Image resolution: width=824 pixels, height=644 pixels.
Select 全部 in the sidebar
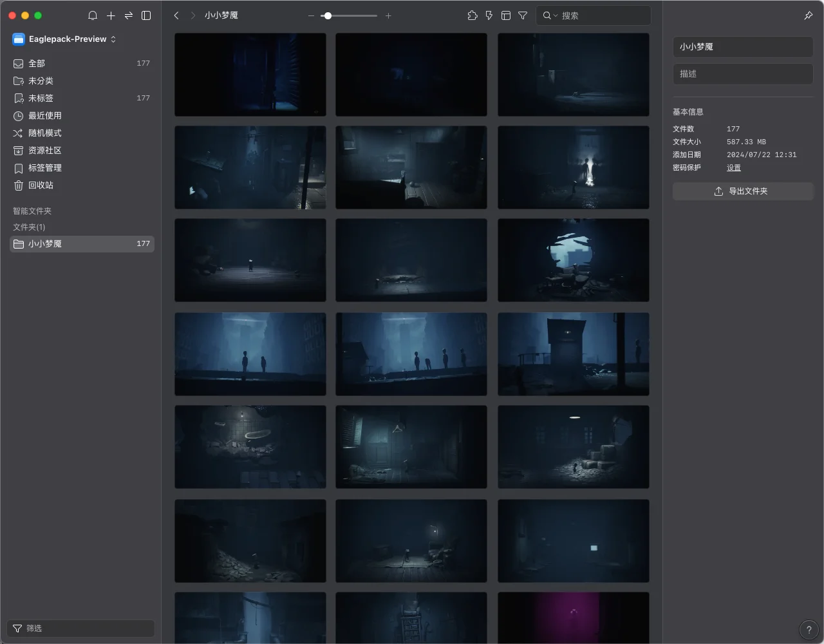(82, 63)
